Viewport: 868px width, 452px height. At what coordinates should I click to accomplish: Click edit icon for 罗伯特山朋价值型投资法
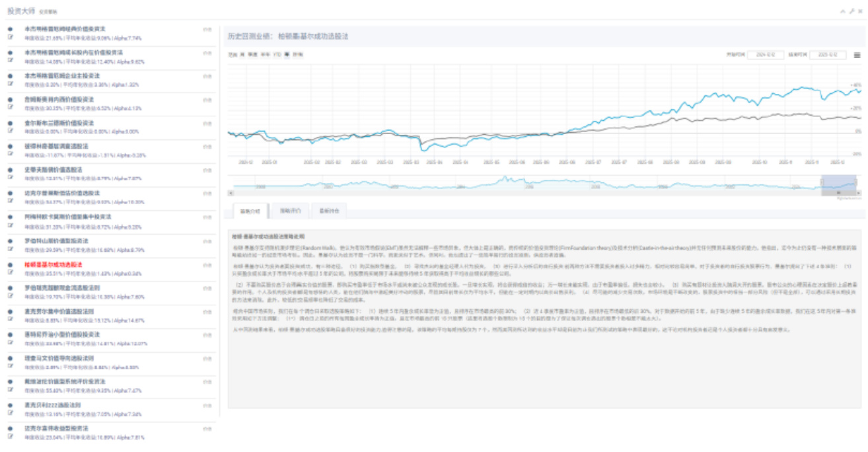(x=11, y=250)
